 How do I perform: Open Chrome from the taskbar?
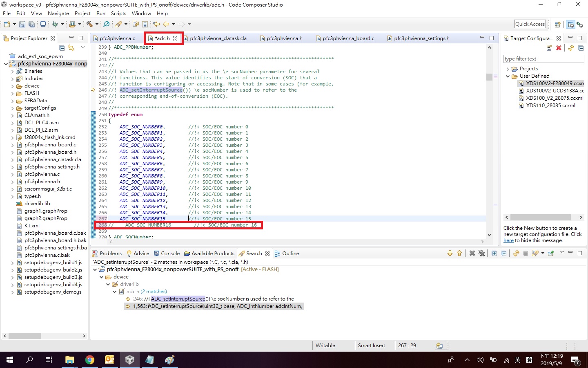click(x=90, y=360)
